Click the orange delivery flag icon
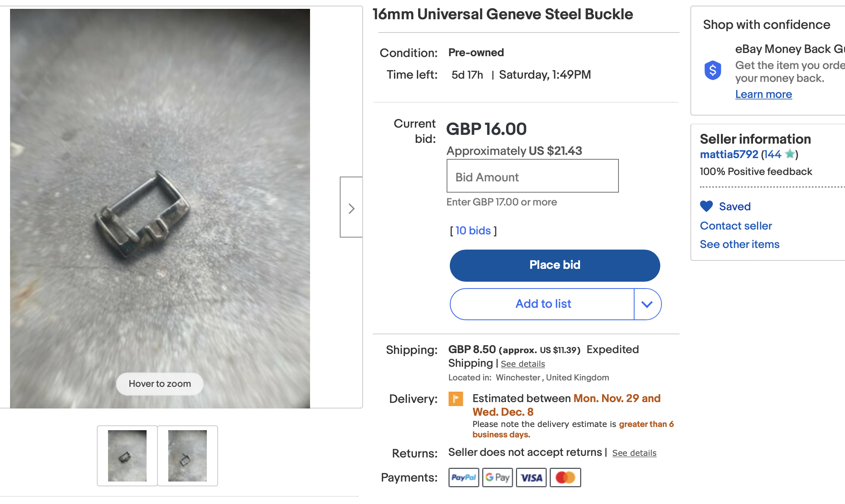This screenshot has height=504, width=845. pos(455,399)
